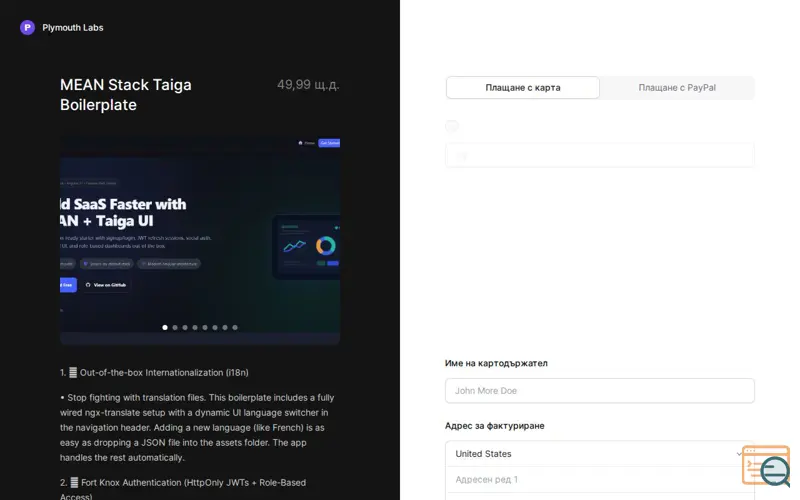Open the product preview image of Taiga UI
Image resolution: width=800 pixels, height=500 pixels.
pyautogui.click(x=200, y=240)
